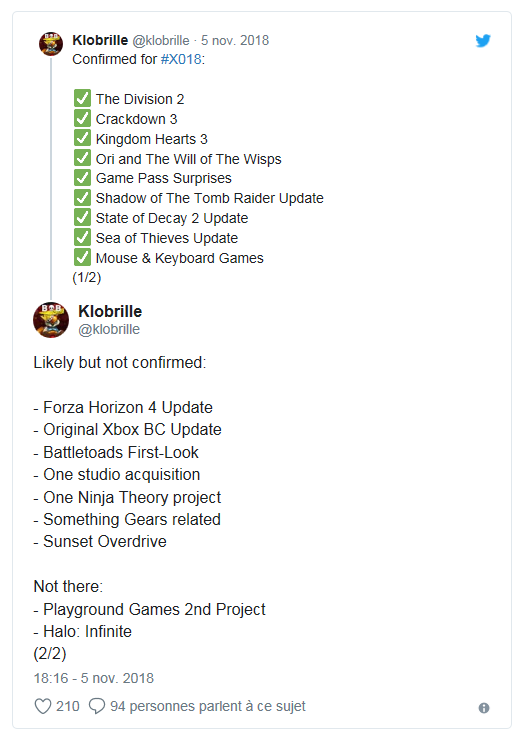The image size is (526, 744).
Task: Click the 94 personnes parlent à ce sujet link
Action: (208, 706)
